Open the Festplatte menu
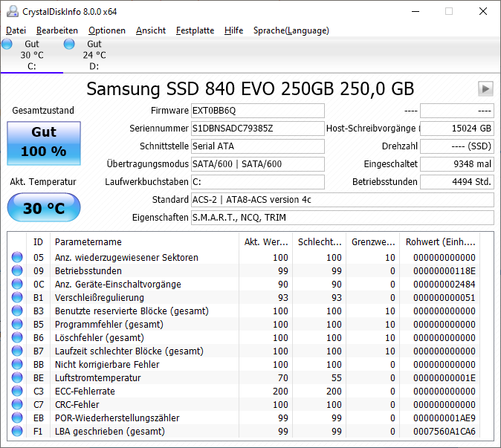This screenshot has width=501, height=448. point(195,30)
